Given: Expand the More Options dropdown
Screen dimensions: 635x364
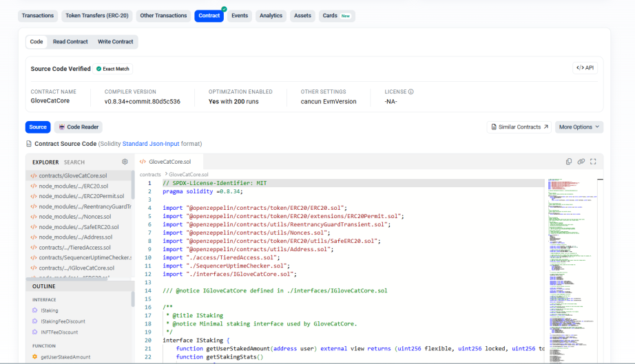Looking at the screenshot, I should 579,127.
